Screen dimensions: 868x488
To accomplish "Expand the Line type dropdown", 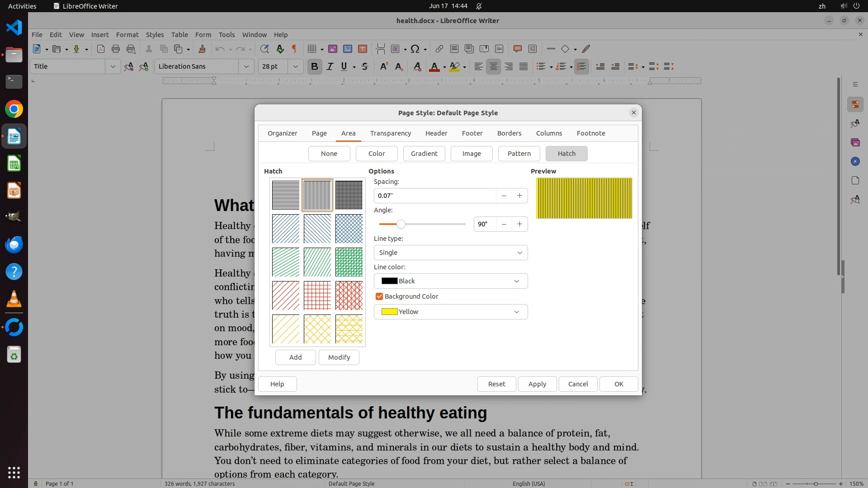I will (x=450, y=253).
